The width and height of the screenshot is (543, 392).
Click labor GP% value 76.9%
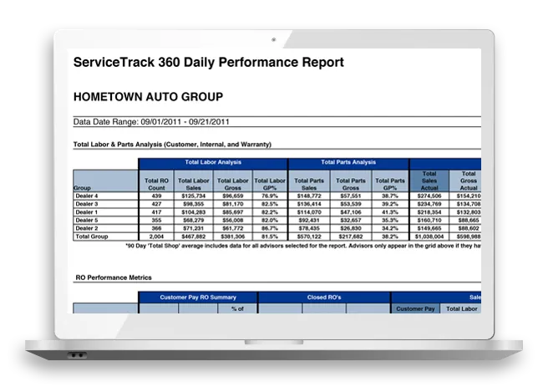click(x=270, y=196)
